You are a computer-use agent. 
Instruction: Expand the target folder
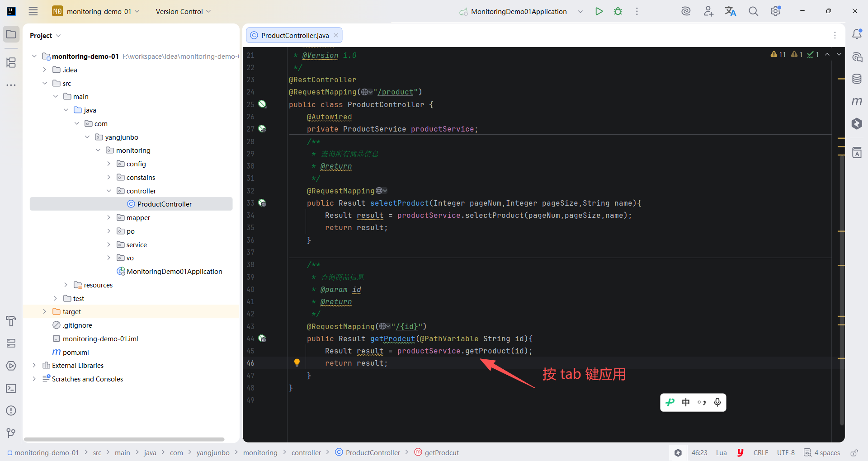coord(44,311)
